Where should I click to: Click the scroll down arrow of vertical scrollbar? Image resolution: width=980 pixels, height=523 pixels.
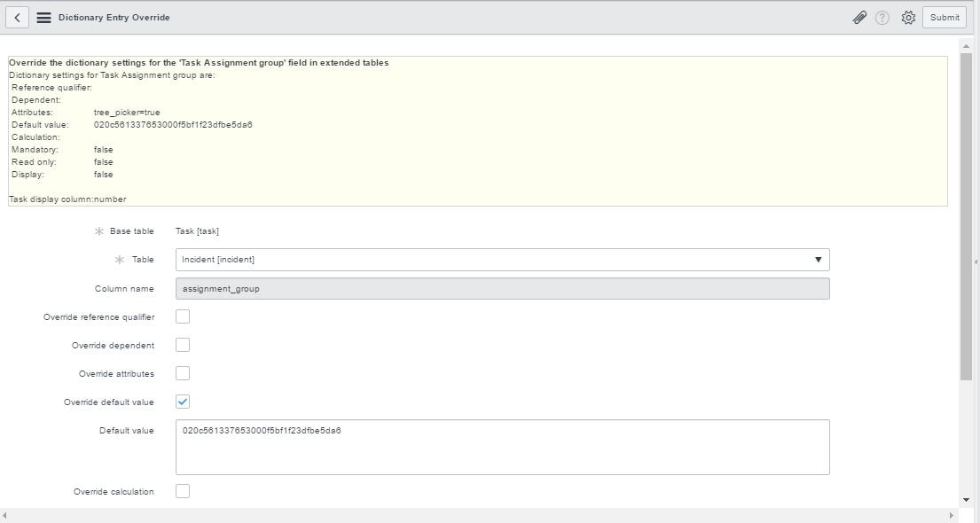[x=966, y=500]
